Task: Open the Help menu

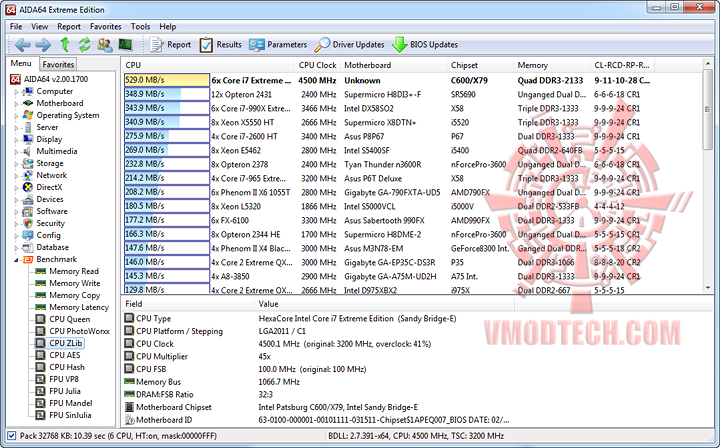Action: (168, 27)
